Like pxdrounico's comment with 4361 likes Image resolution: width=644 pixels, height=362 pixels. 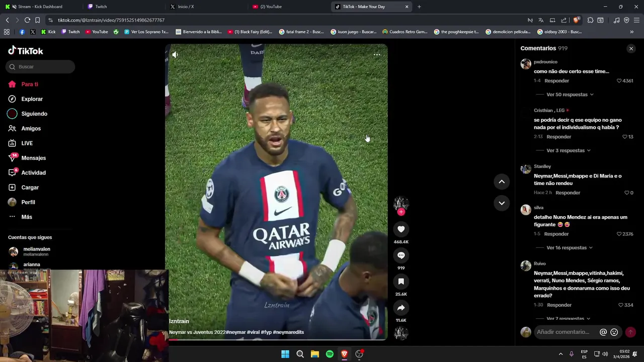[x=619, y=81]
